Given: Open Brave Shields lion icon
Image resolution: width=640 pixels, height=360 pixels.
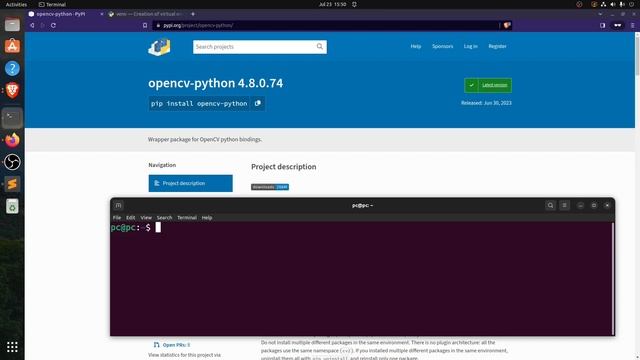Looking at the screenshot, I should point(507,25).
